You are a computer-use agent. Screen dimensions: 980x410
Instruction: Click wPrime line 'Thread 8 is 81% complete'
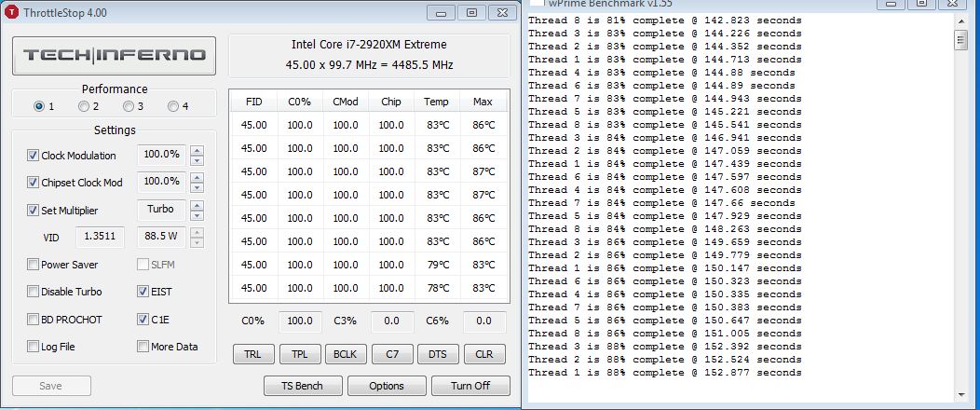pos(665,20)
